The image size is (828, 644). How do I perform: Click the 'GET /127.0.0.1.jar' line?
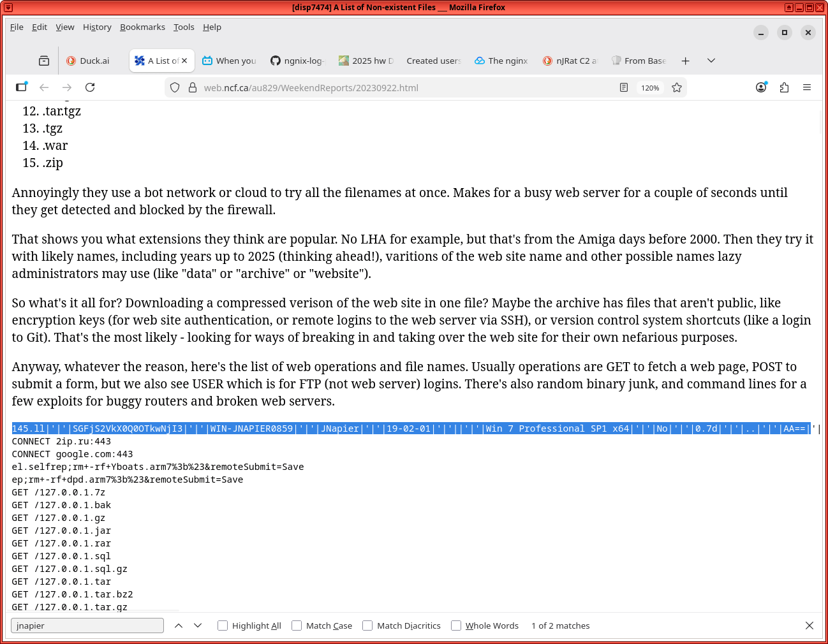pos(61,531)
